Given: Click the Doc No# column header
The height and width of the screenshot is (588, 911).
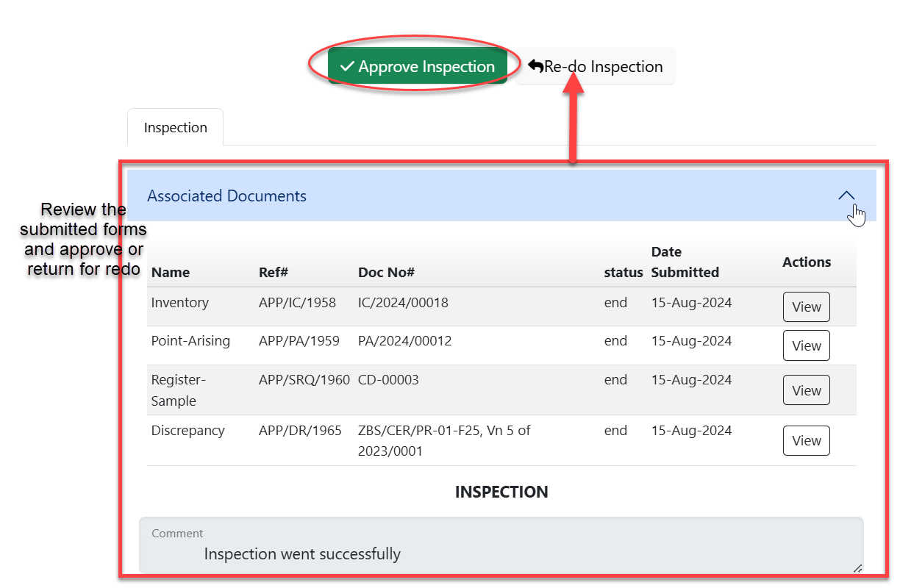Looking at the screenshot, I should coord(386,272).
